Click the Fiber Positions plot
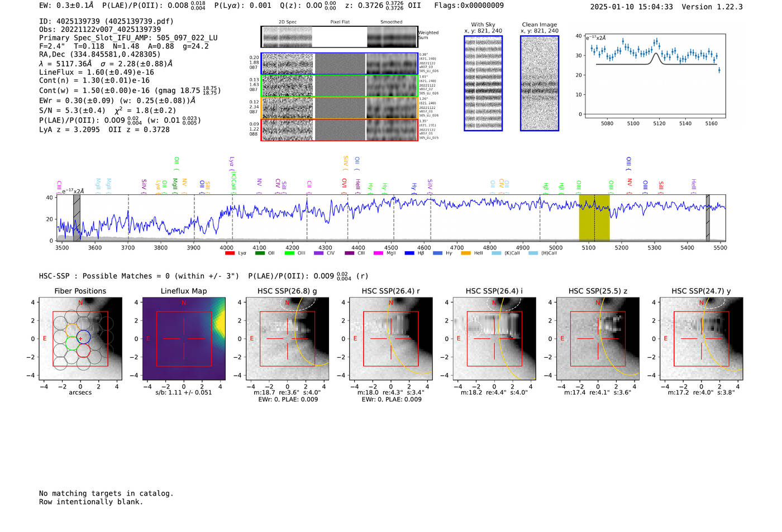 point(80,339)
